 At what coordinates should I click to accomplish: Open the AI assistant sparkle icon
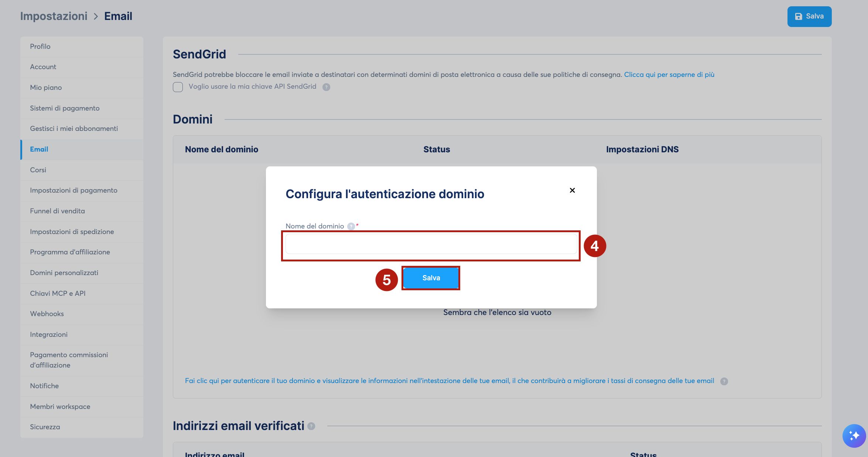pyautogui.click(x=854, y=436)
